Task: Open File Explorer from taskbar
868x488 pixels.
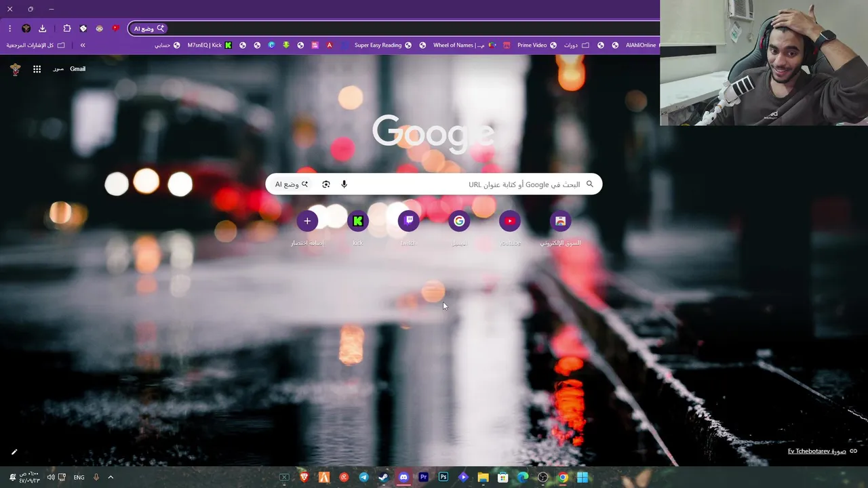Action: click(483, 477)
